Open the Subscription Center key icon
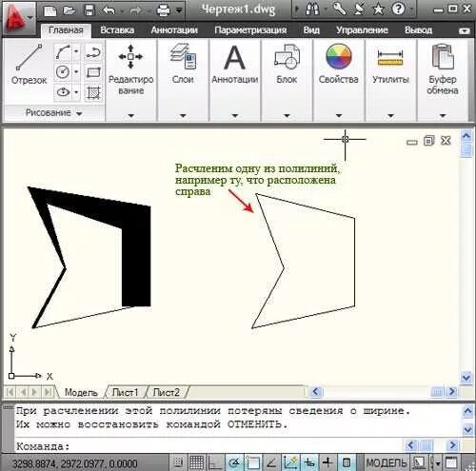Image resolution: width=476 pixels, height=471 pixels. (340, 10)
